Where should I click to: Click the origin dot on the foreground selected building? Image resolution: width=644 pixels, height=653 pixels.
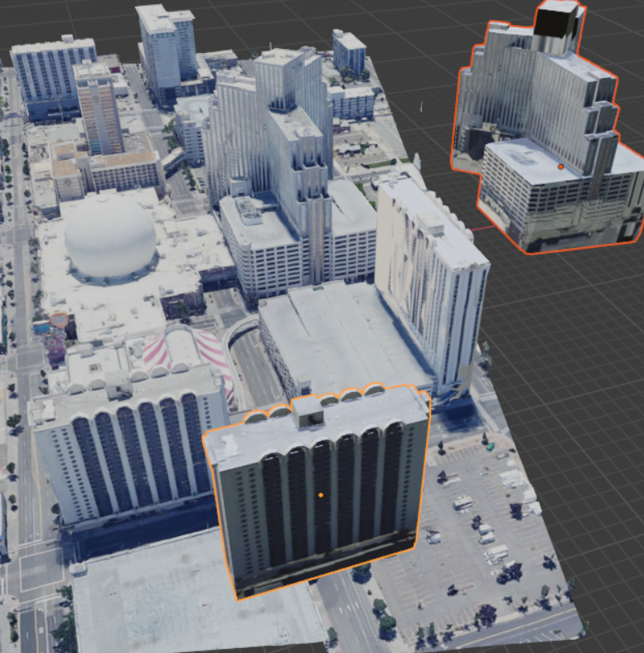tap(321, 496)
